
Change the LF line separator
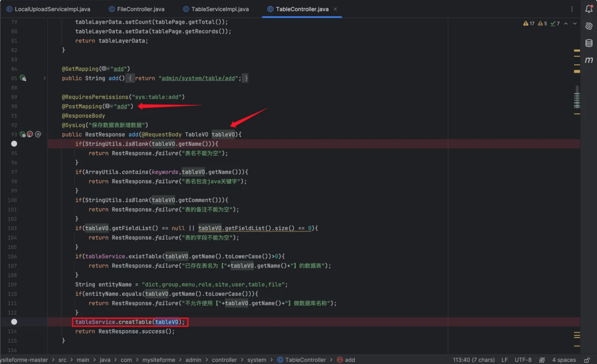click(504, 360)
